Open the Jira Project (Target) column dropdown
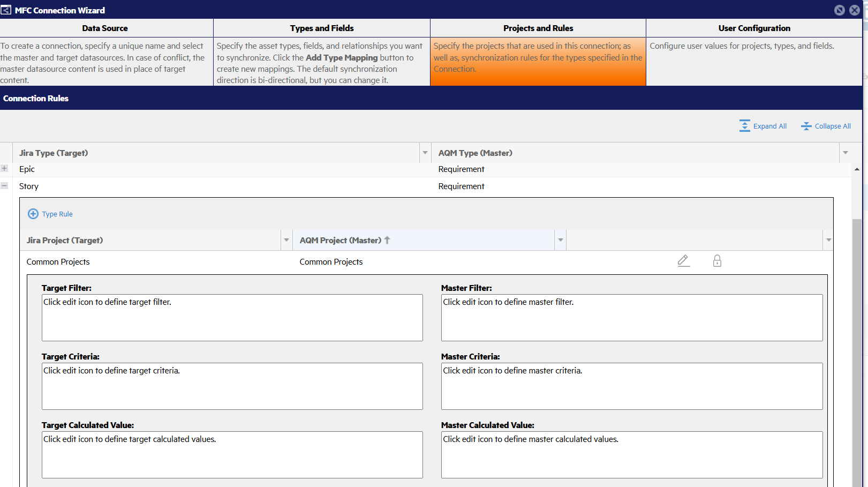This screenshot has width=868, height=487. click(286, 240)
